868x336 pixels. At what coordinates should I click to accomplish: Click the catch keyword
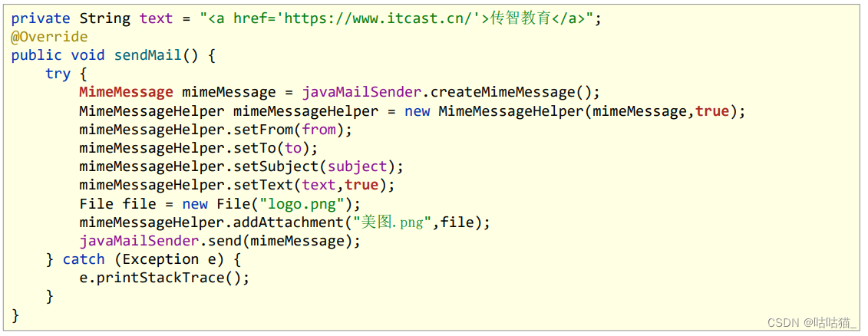click(x=84, y=259)
